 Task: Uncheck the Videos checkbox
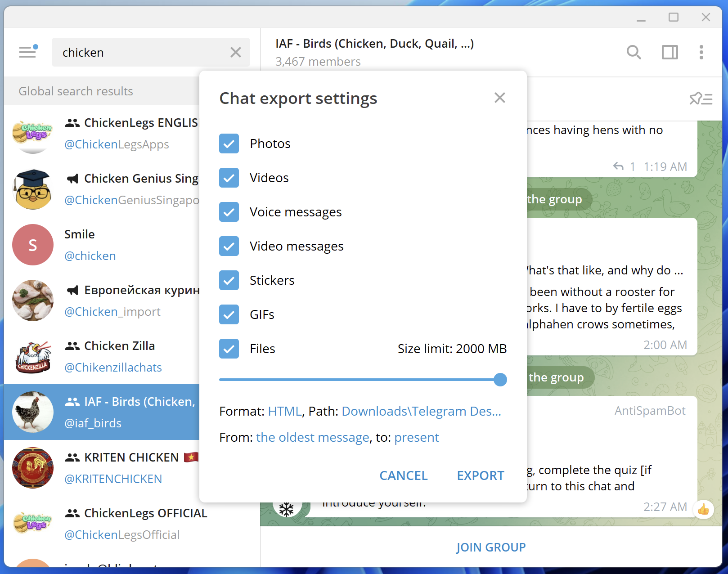click(229, 178)
